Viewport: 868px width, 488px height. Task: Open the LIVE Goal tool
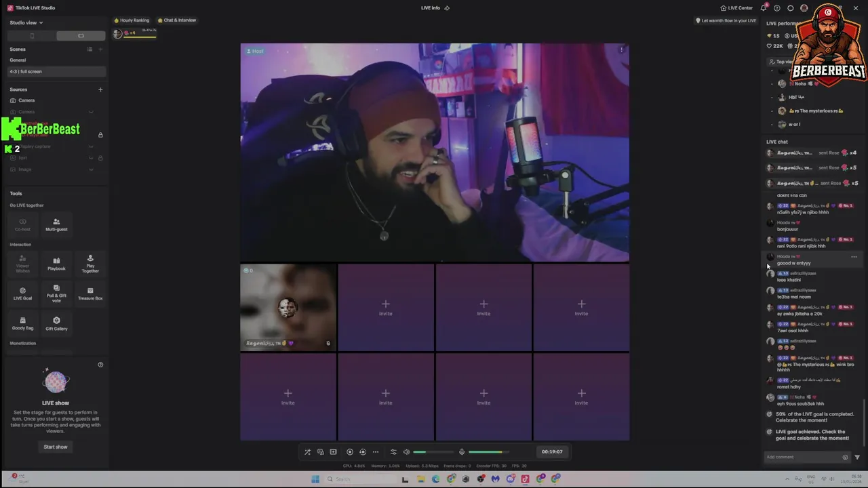click(x=22, y=293)
